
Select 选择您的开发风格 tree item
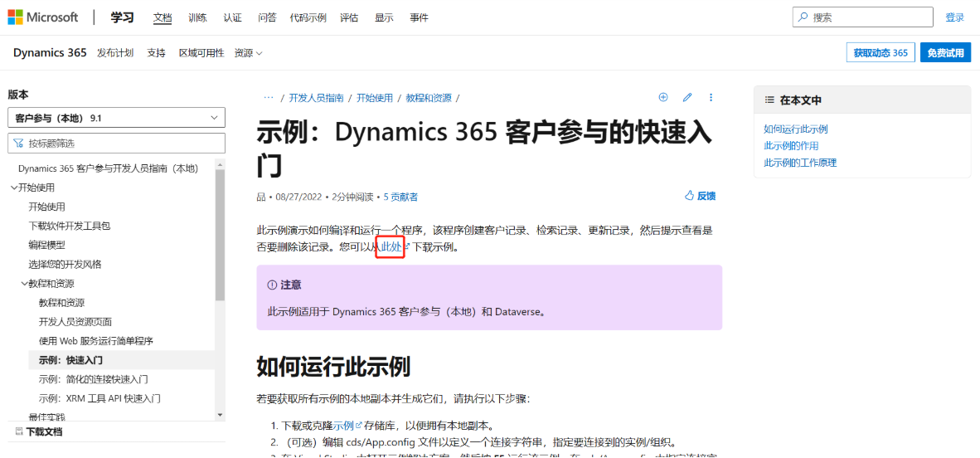(x=65, y=264)
